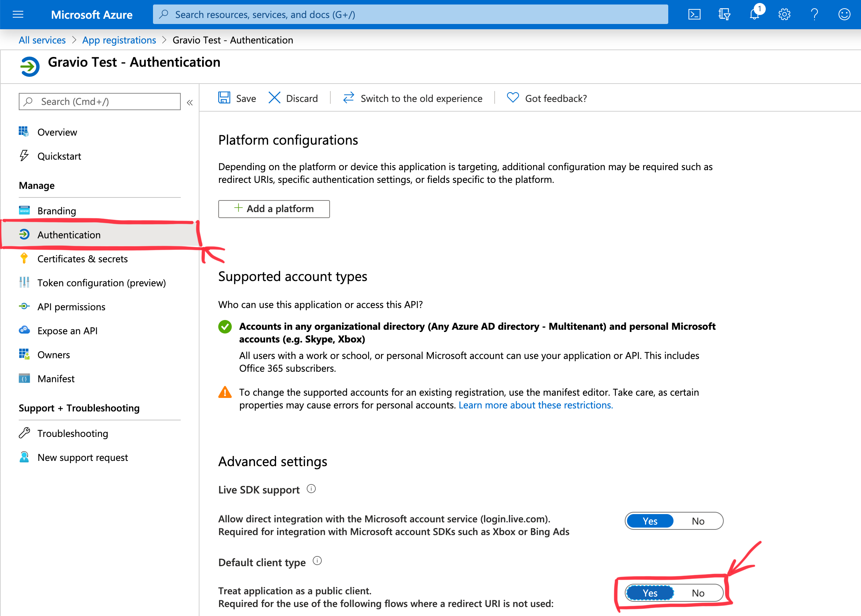Click the Branding www icon

click(24, 210)
